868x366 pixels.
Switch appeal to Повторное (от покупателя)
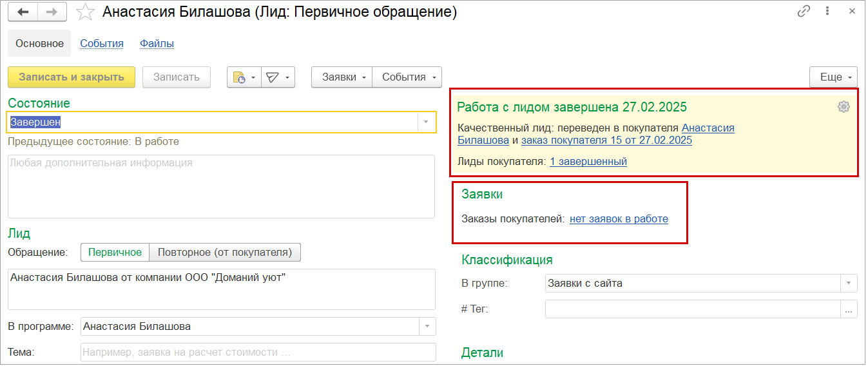point(225,253)
